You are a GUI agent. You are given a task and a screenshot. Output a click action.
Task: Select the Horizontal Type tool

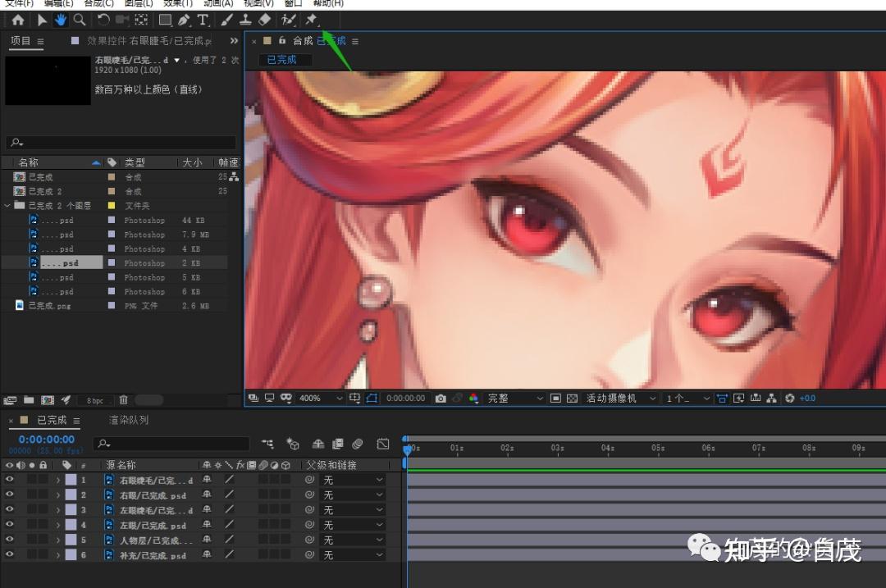pos(203,21)
